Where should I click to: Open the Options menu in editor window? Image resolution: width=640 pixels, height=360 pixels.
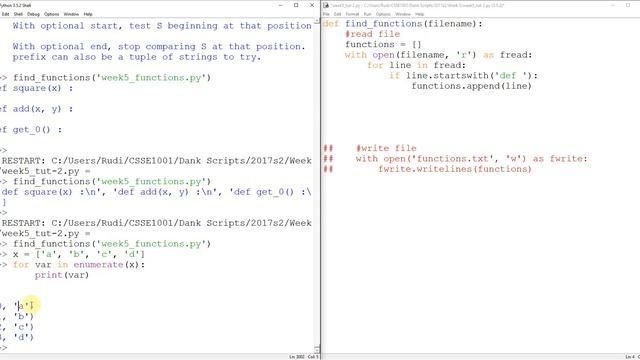tap(383, 14)
